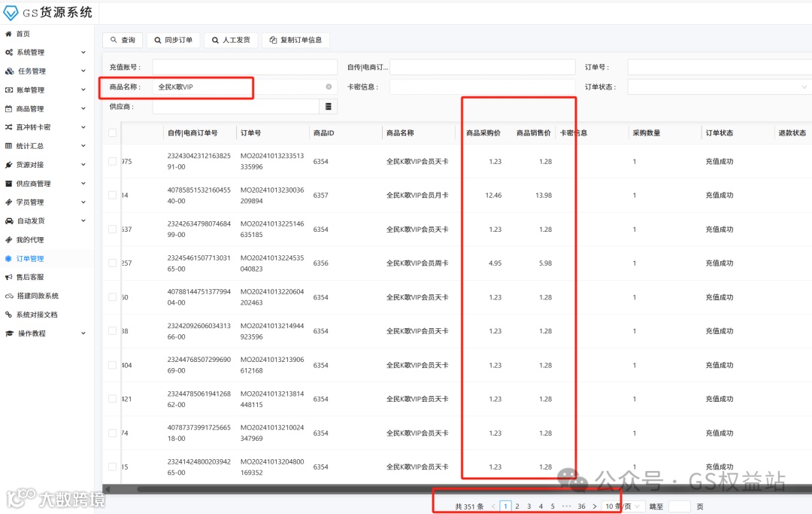Image resolution: width=812 pixels, height=514 pixels.
Task: Open the 10 条/页 page size dropdown
Action: pyautogui.click(x=623, y=506)
